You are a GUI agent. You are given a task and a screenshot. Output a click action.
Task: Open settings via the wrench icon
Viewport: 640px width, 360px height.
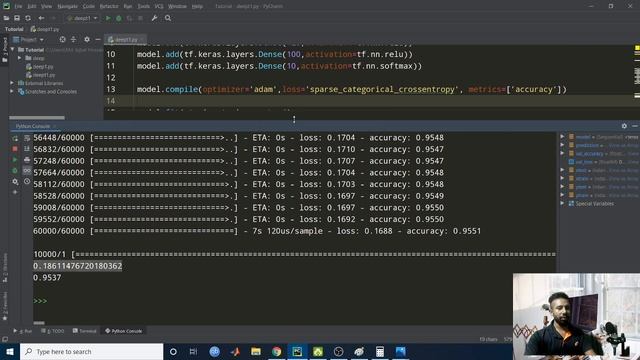[x=154, y=18]
